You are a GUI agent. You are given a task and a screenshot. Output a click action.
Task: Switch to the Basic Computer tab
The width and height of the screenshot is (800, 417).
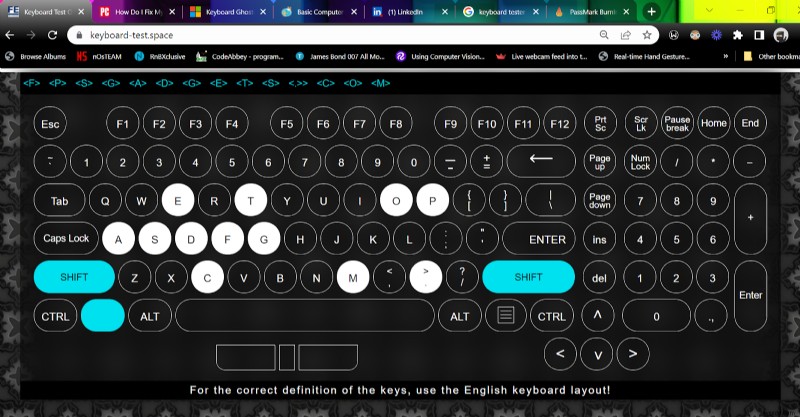pyautogui.click(x=319, y=12)
